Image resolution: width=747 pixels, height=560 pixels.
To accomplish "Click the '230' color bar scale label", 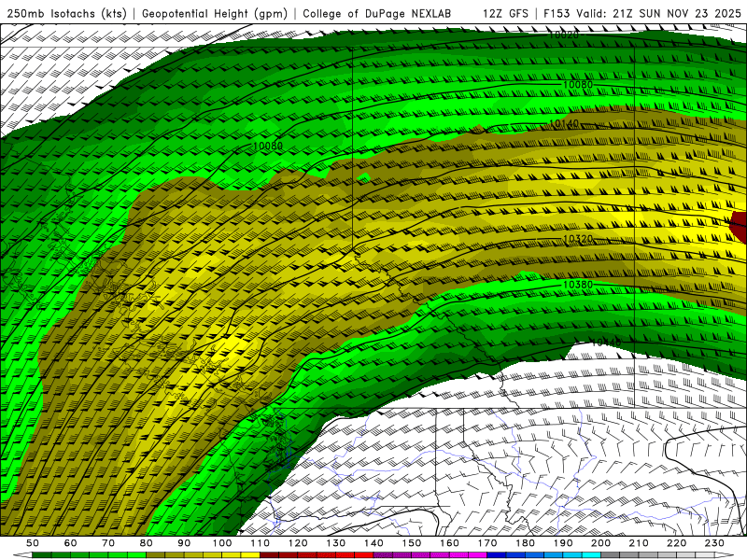I will 714,543.
